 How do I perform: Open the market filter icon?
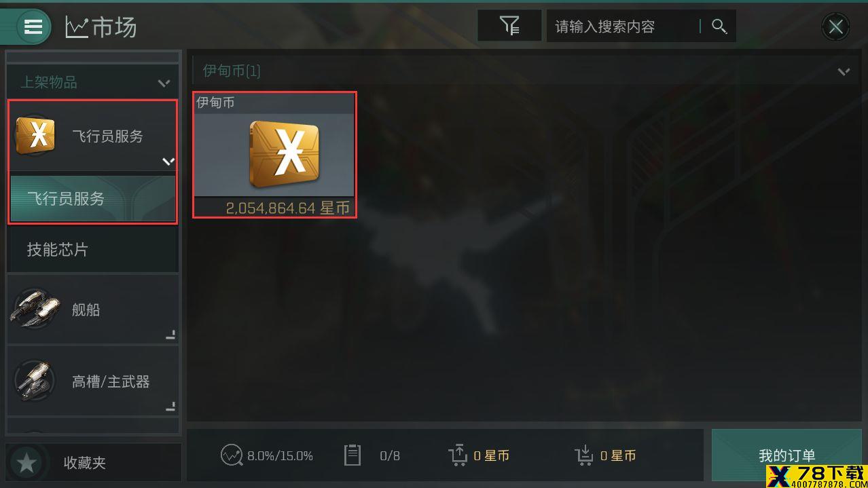[509, 26]
